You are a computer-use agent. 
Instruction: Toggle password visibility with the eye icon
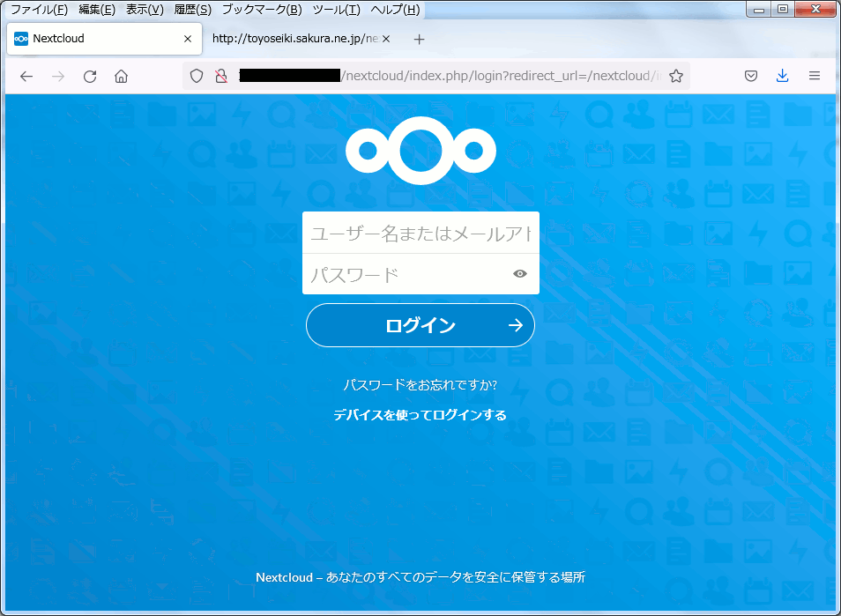(x=520, y=274)
